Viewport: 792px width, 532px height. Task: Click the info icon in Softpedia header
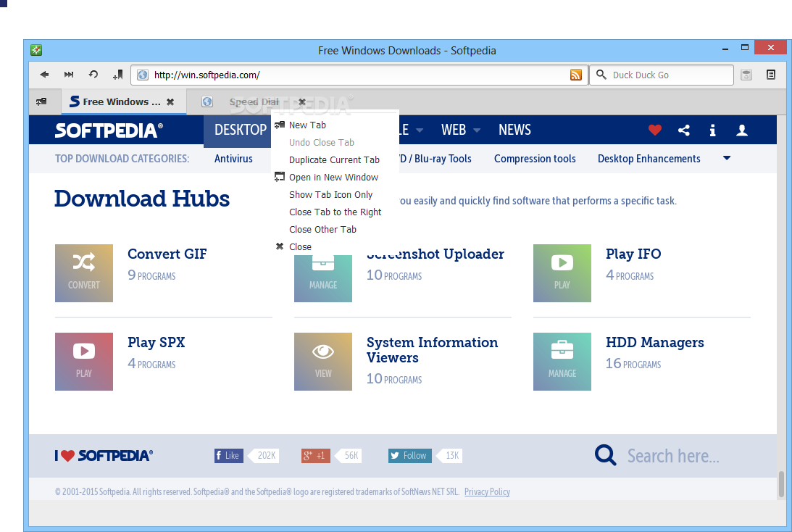coord(712,130)
